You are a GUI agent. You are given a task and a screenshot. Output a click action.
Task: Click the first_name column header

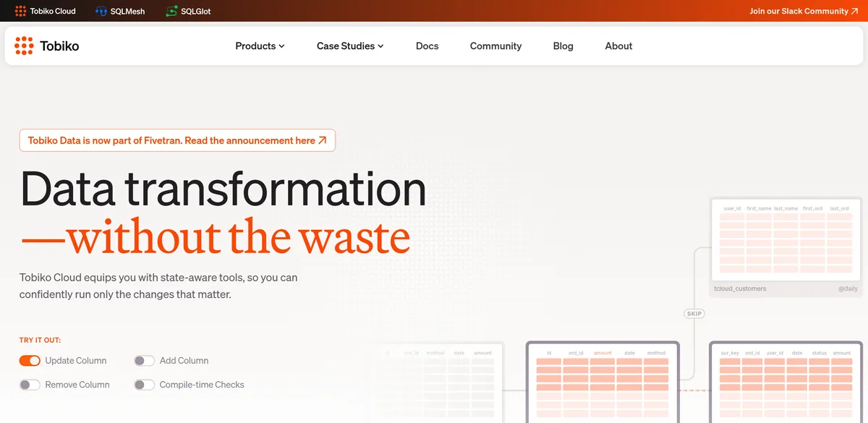pyautogui.click(x=759, y=208)
